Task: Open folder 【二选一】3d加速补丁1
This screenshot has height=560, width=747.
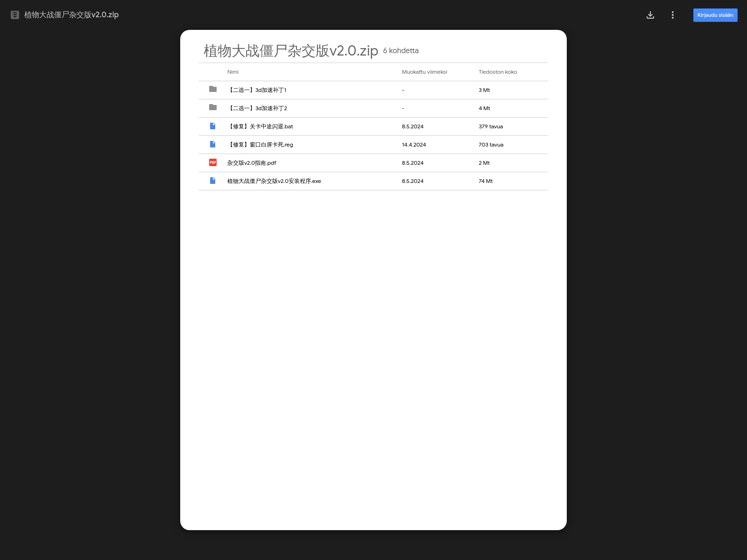Action: tap(257, 90)
